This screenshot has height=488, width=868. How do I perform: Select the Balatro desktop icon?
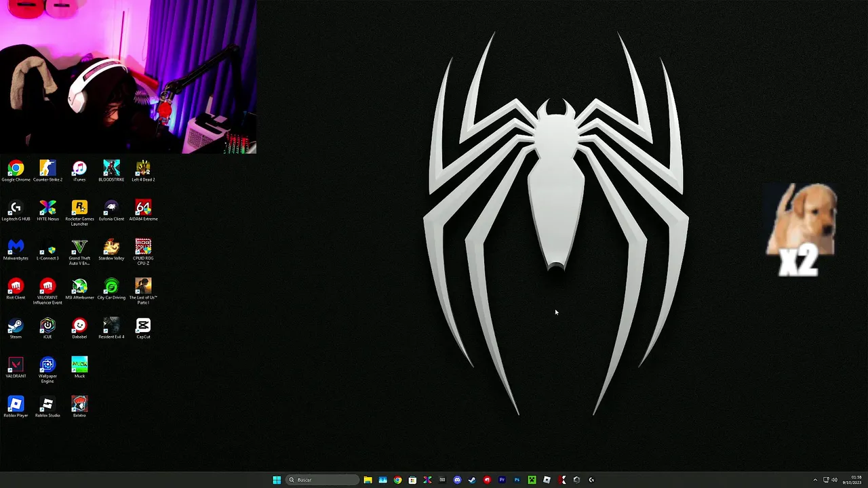tap(79, 407)
